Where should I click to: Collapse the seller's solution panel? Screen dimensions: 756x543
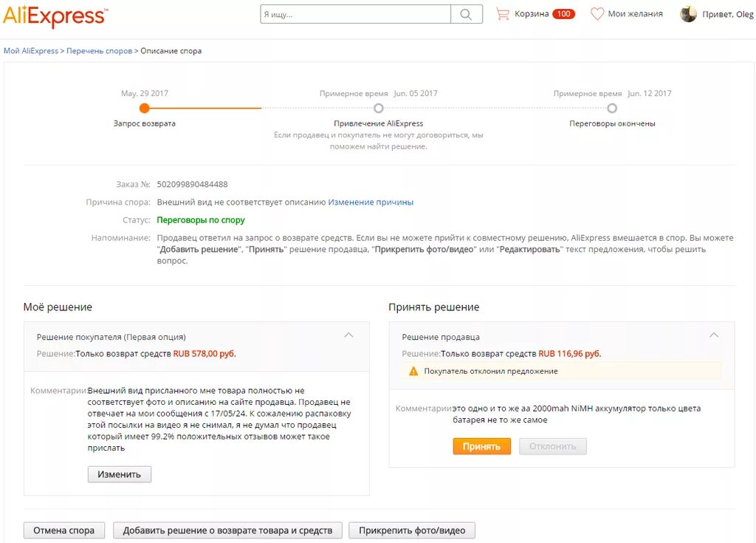pyautogui.click(x=714, y=335)
